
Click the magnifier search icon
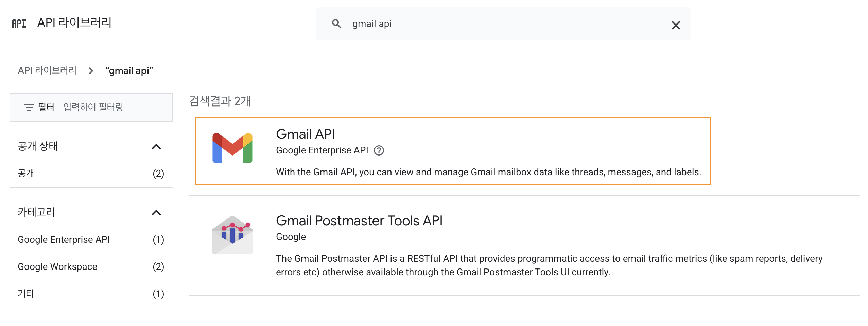click(x=336, y=24)
